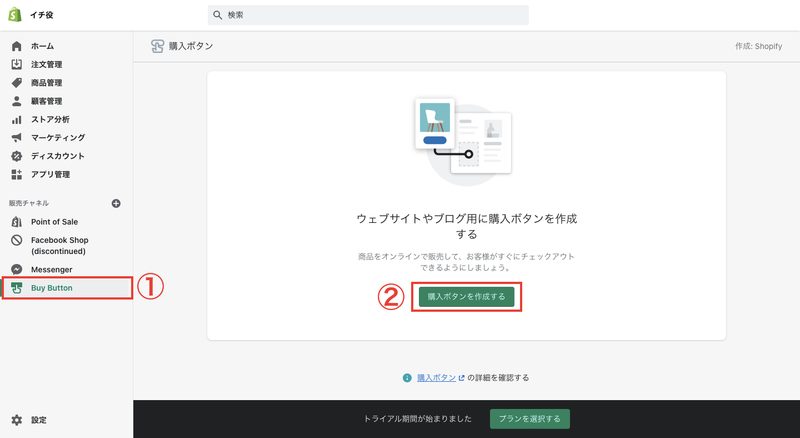The image size is (800, 438).
Task: Click the ストア分析 bar chart icon
Action: 17,119
